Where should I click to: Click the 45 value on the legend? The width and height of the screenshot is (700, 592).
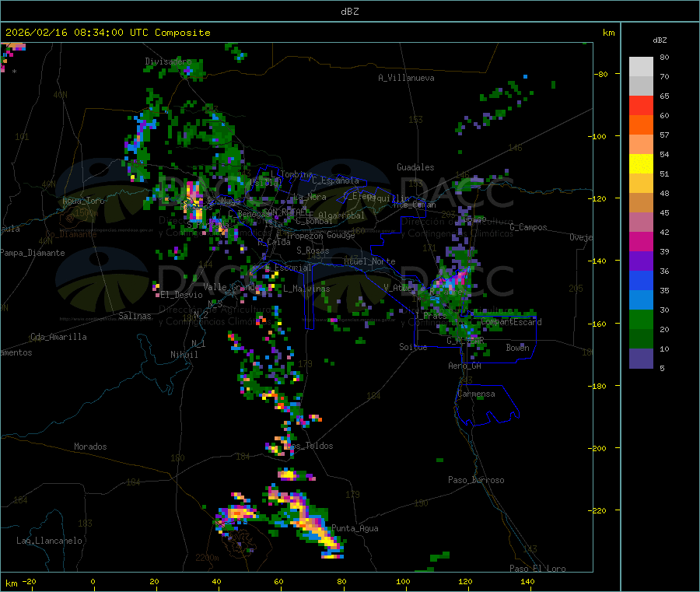pos(664,213)
